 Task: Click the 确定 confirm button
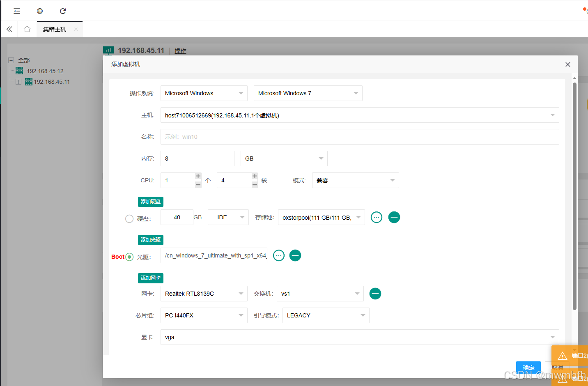tap(528, 368)
